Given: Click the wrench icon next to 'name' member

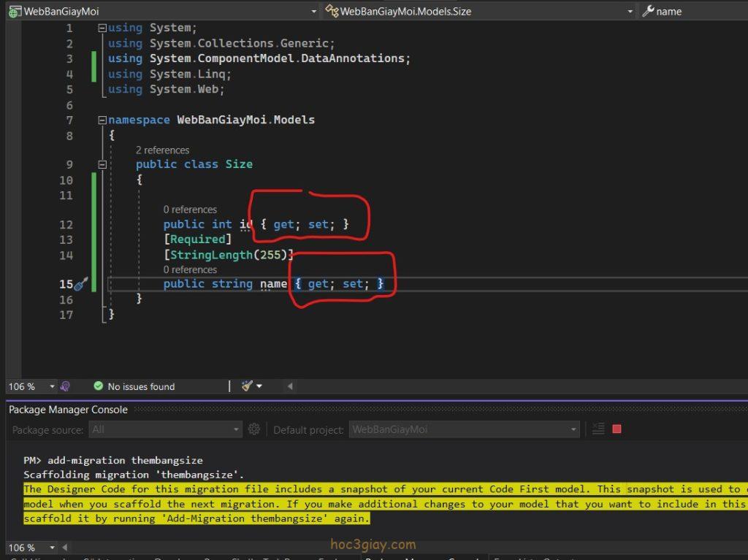Looking at the screenshot, I should [647, 11].
